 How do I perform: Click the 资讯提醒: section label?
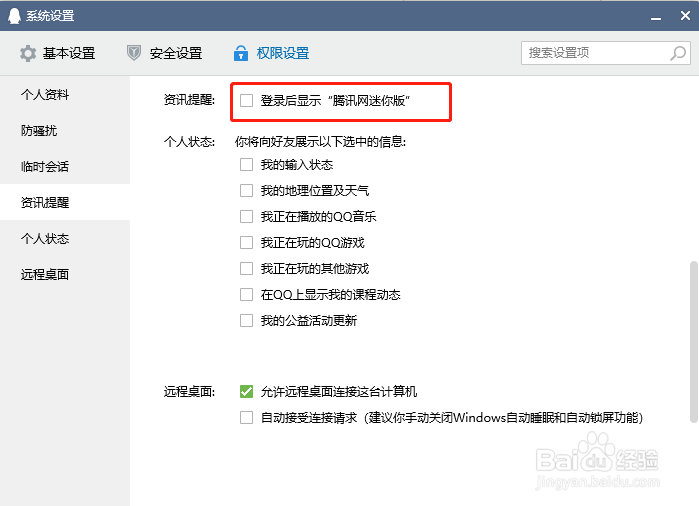[x=189, y=100]
